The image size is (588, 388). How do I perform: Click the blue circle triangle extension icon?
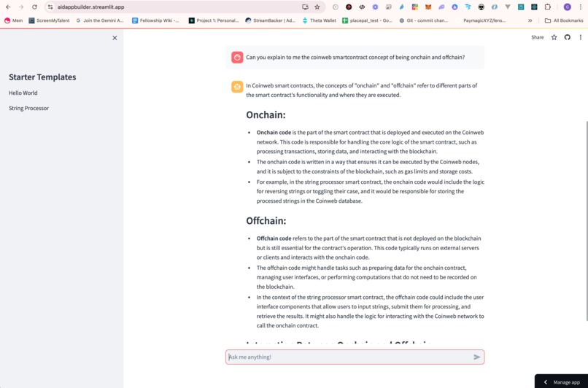pyautogui.click(x=454, y=7)
